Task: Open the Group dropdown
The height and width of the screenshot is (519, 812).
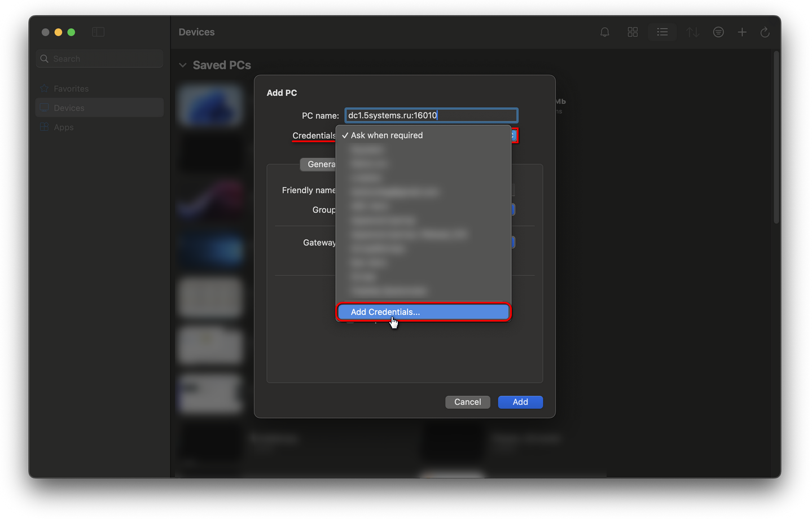Action: click(x=513, y=210)
